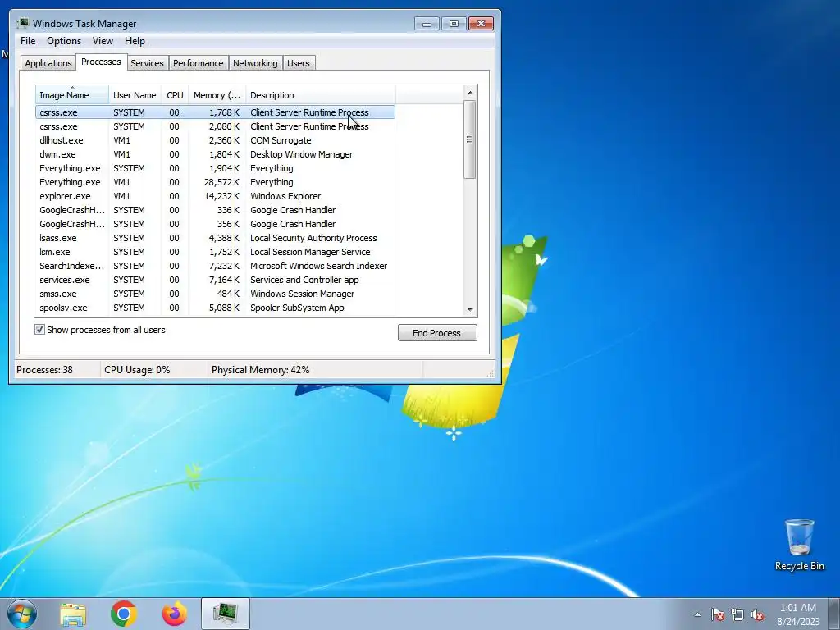The height and width of the screenshot is (630, 840).
Task: Click the process list scroll up arrow
Action: coord(470,93)
